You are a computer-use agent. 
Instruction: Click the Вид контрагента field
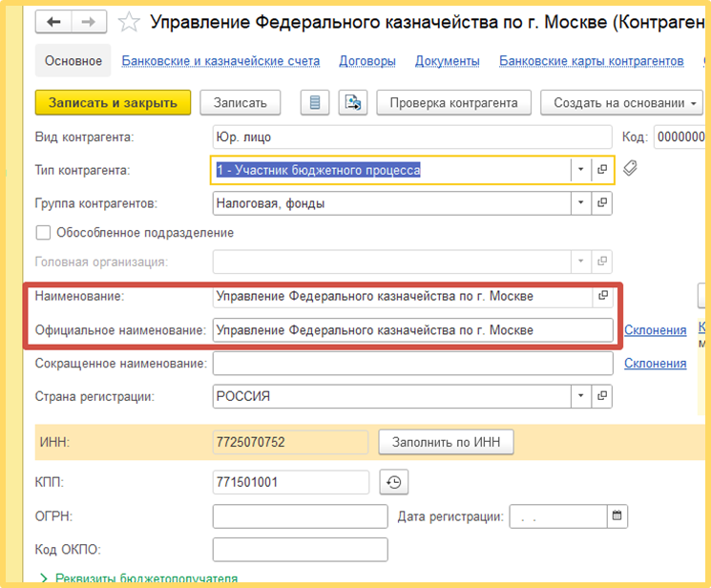[412, 137]
